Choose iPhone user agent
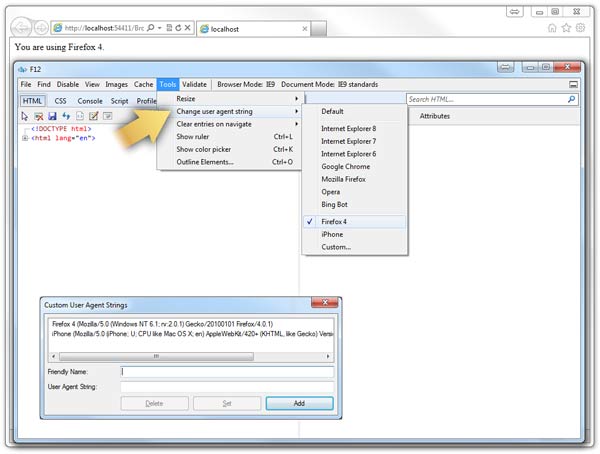Viewport: 600px width, 454px height. click(355, 234)
